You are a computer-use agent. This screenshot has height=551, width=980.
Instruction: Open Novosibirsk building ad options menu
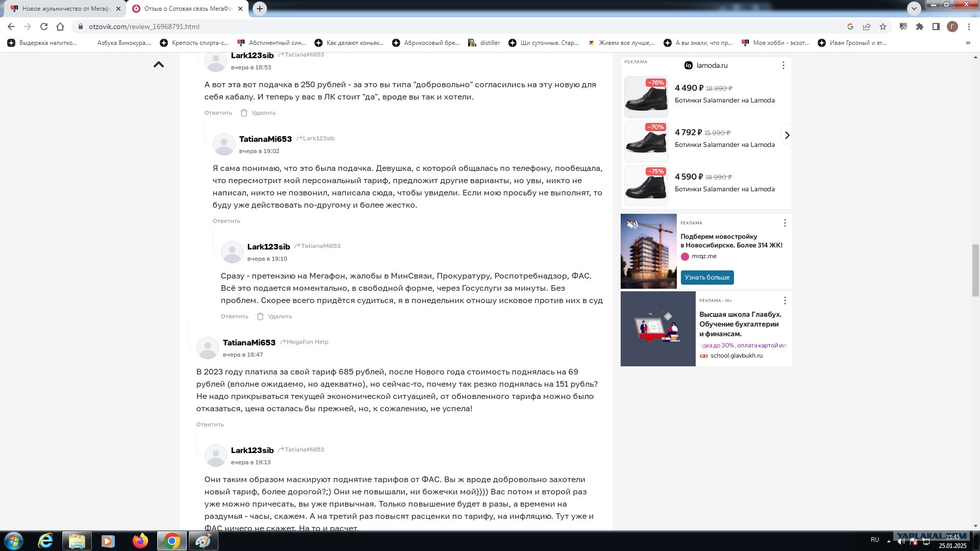[785, 223]
